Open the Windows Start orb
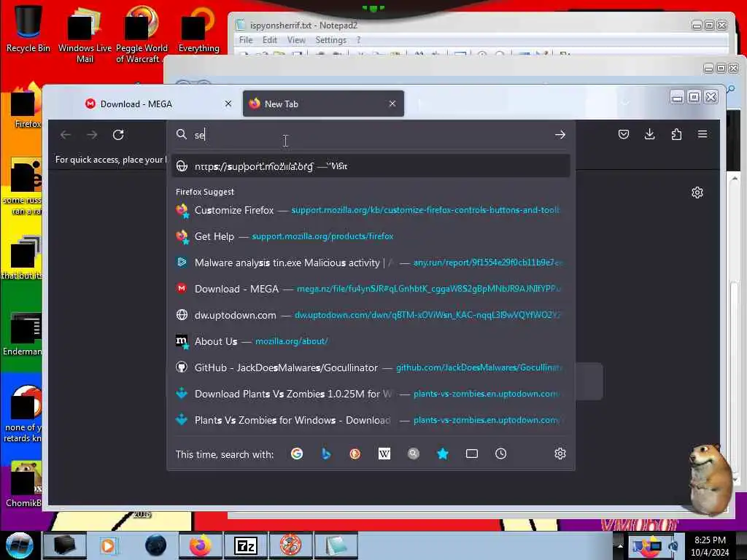Image resolution: width=747 pixels, height=560 pixels. point(20,545)
